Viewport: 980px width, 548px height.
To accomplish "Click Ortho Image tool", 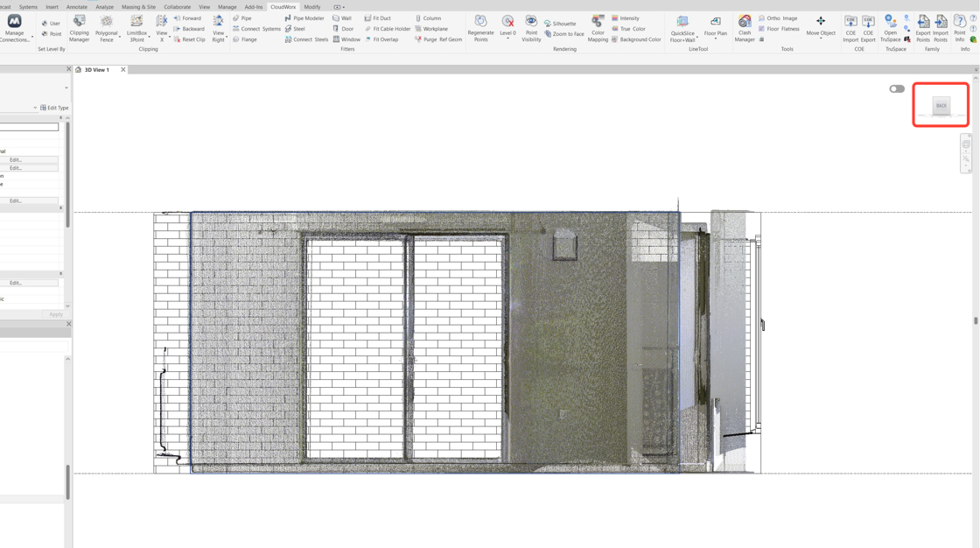I will tap(778, 18).
